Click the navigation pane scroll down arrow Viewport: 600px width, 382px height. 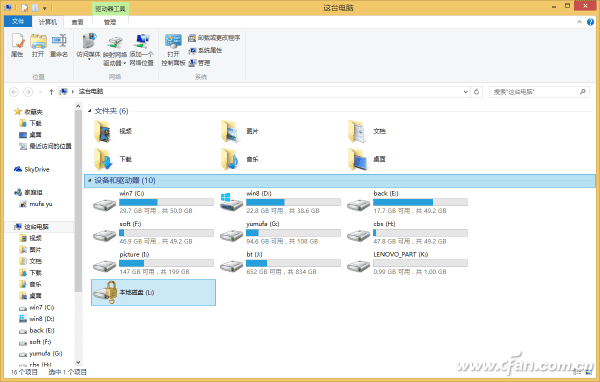coord(78,362)
